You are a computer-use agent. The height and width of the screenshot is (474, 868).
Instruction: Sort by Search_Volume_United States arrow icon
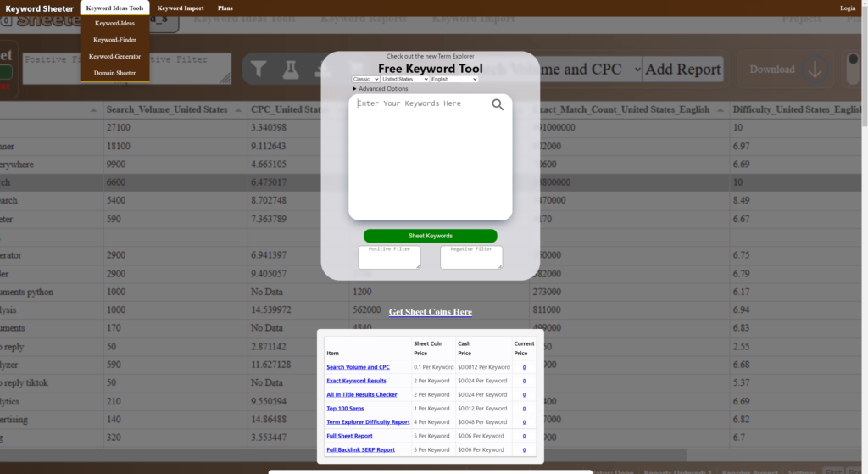[x=238, y=110]
